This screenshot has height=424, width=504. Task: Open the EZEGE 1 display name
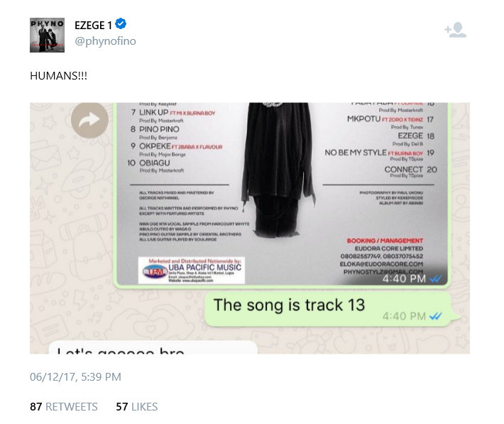pos(93,25)
